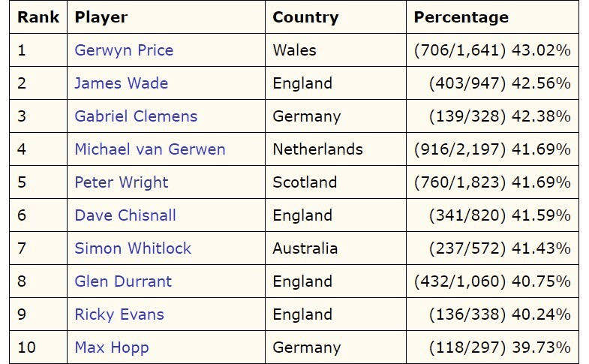Open the Gerwyn Price player link
589x364 pixels.
click(x=124, y=50)
